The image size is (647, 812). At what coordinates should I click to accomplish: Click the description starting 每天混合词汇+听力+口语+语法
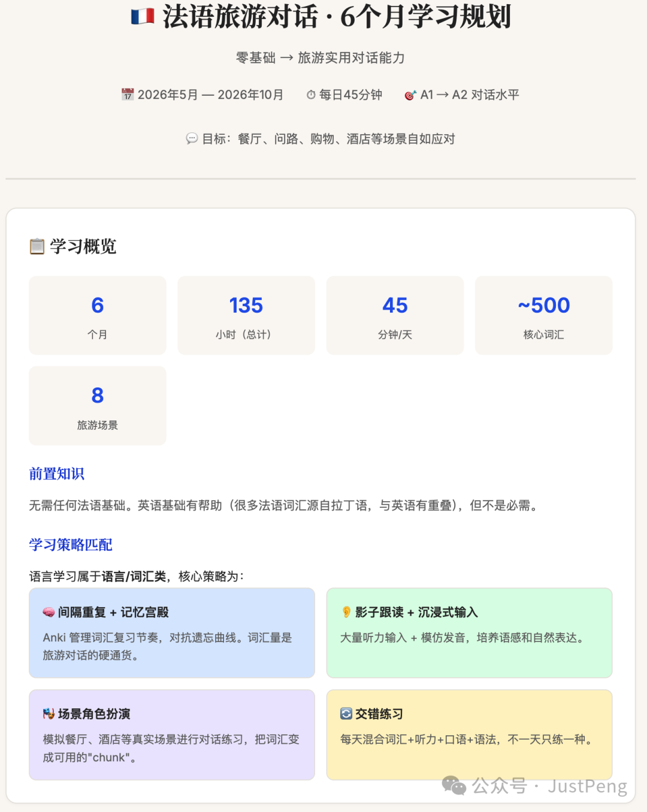coord(468,740)
